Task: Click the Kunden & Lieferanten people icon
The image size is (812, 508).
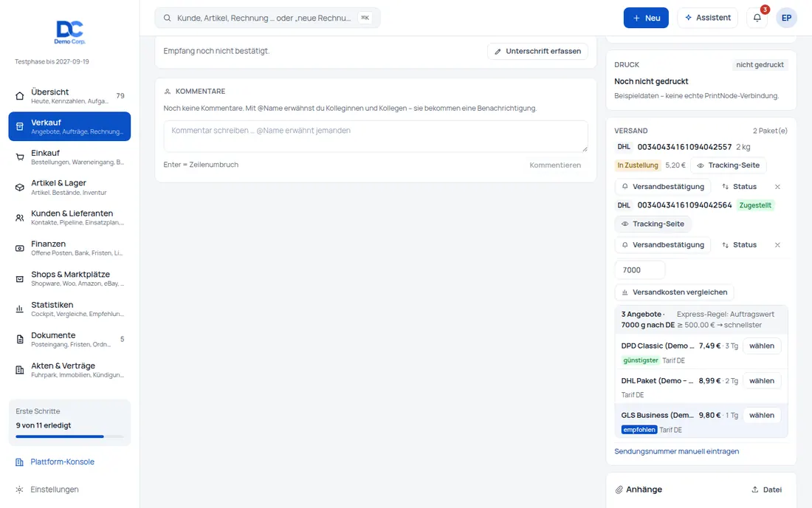Action: point(20,218)
